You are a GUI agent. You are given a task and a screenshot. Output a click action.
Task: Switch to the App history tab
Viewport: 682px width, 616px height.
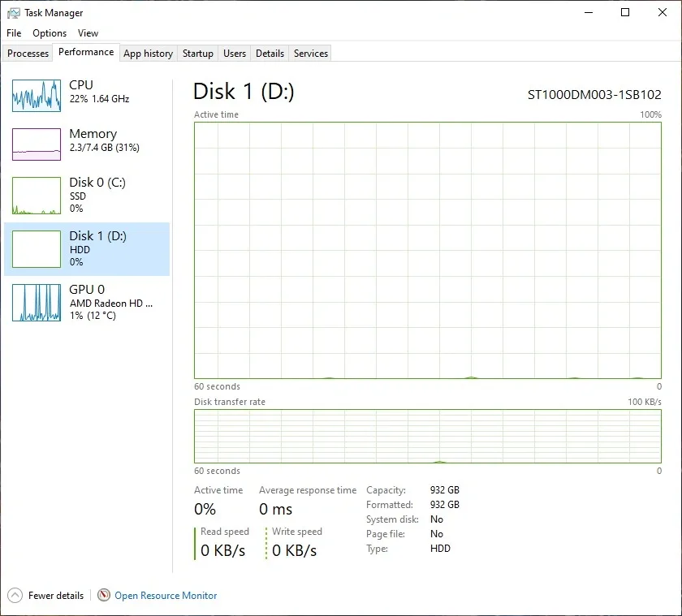point(148,54)
